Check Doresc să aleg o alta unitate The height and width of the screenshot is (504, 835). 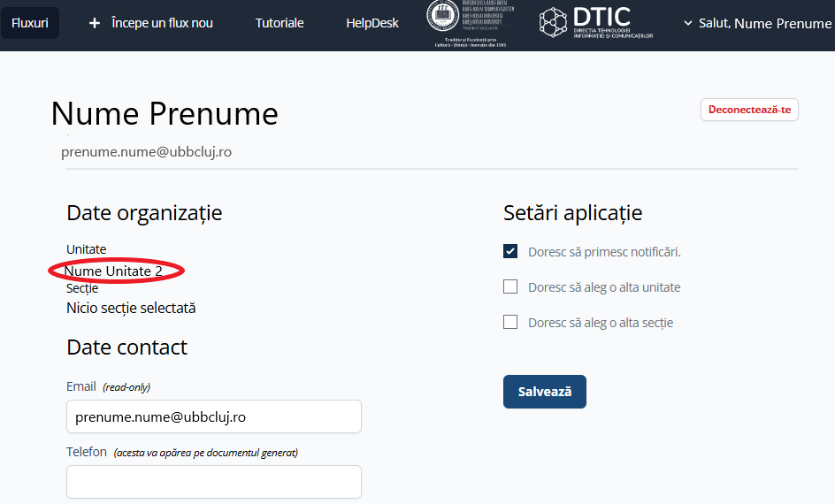(x=510, y=287)
